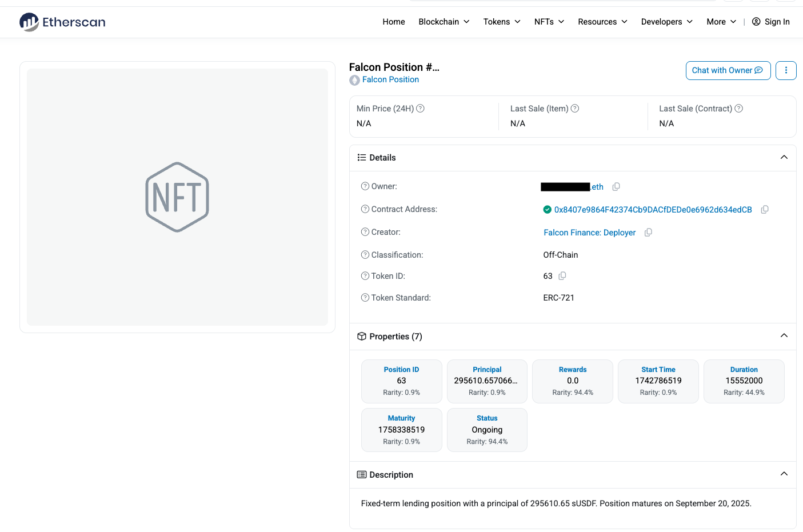Open the contract address 0x8407e9864F... link
This screenshot has height=532, width=803.
tap(653, 210)
